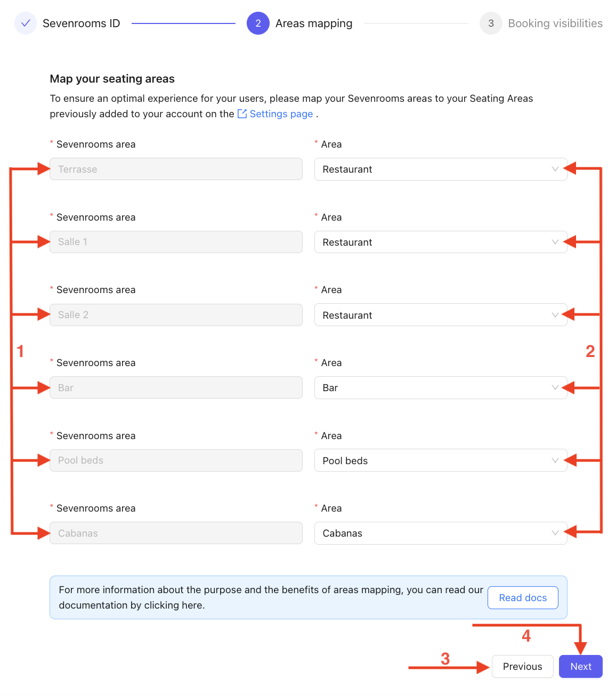Click the Read docs button
The width and height of the screenshot is (616, 696).
click(523, 598)
